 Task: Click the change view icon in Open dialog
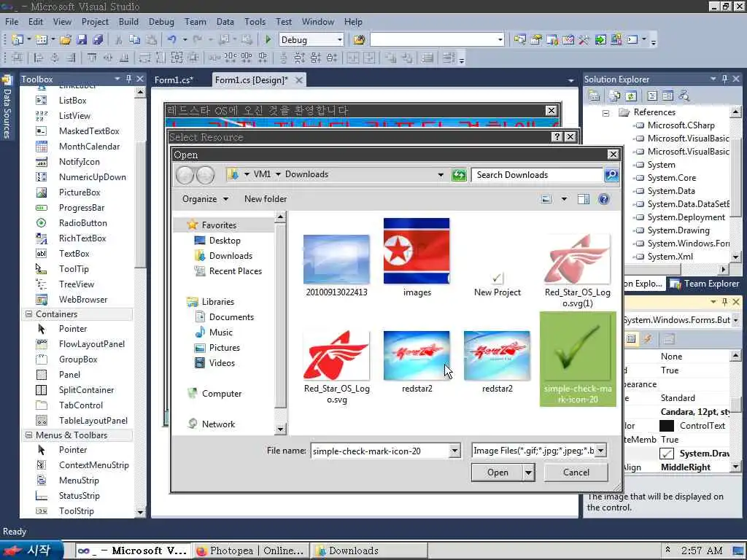546,199
